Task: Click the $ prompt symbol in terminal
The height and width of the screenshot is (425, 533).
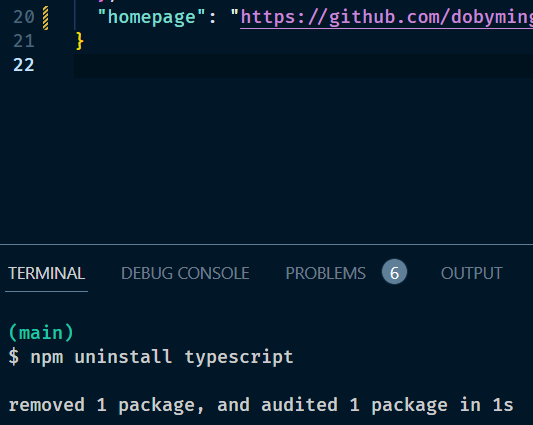Action: coord(14,357)
